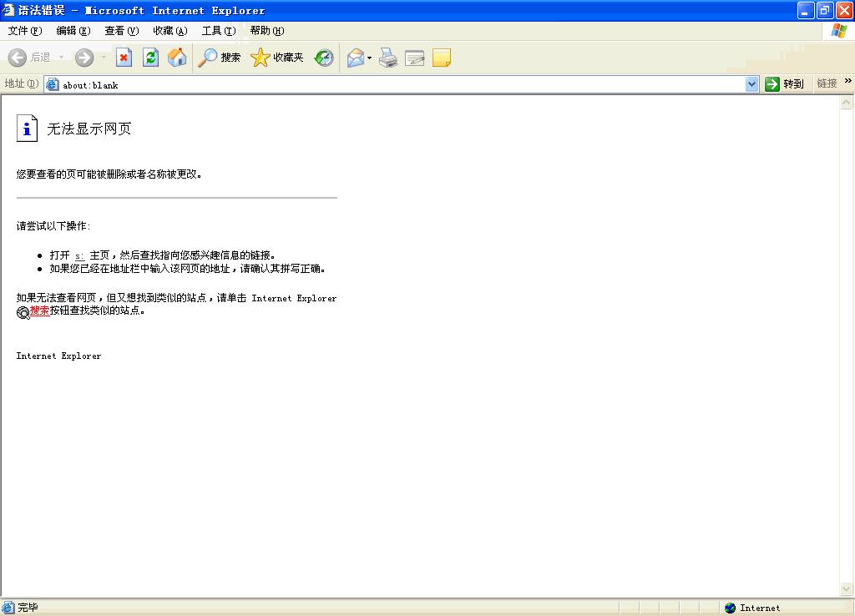Open the History clock icon
The image size is (855, 616).
[324, 58]
